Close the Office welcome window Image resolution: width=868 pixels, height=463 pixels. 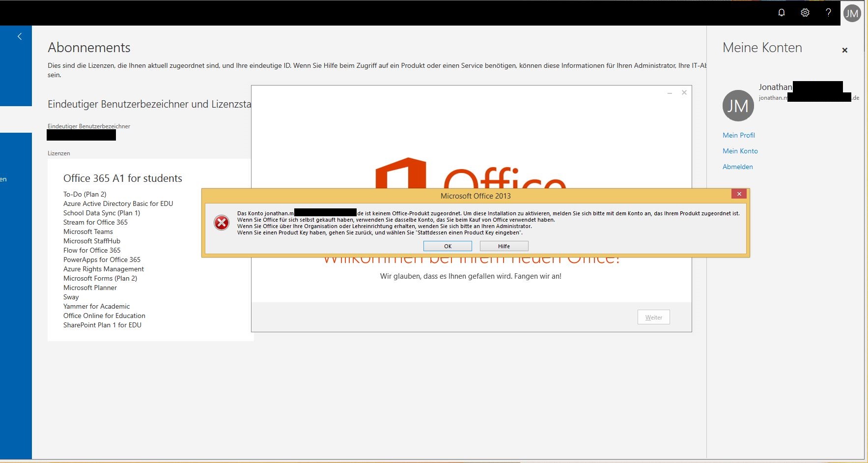pyautogui.click(x=684, y=92)
